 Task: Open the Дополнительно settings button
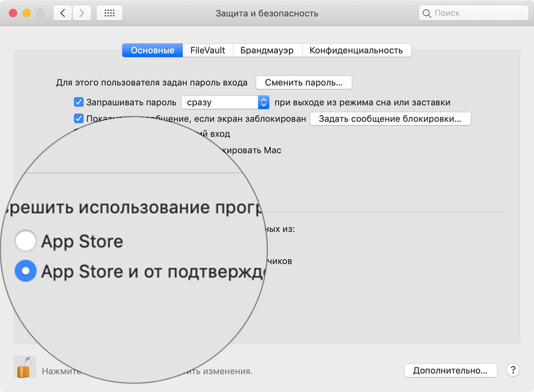[x=450, y=370]
